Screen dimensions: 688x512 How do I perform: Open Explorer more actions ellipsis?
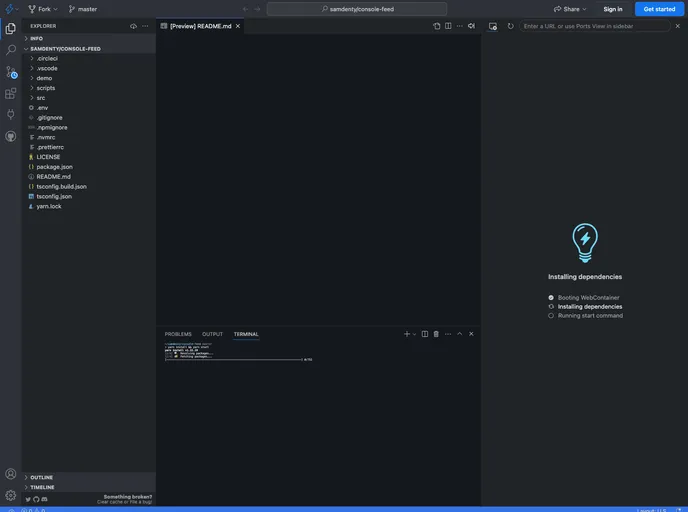(145, 26)
